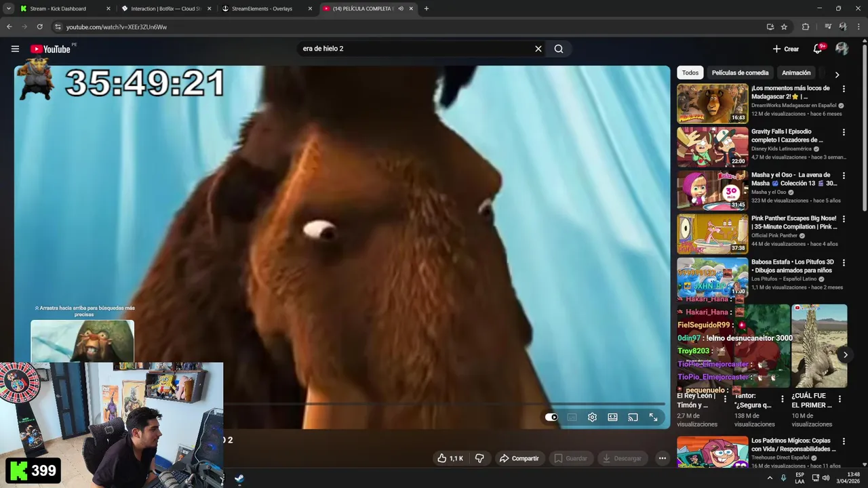This screenshot has width=868, height=488.
Task: Open options for the Gravity Falls video
Action: (844, 132)
